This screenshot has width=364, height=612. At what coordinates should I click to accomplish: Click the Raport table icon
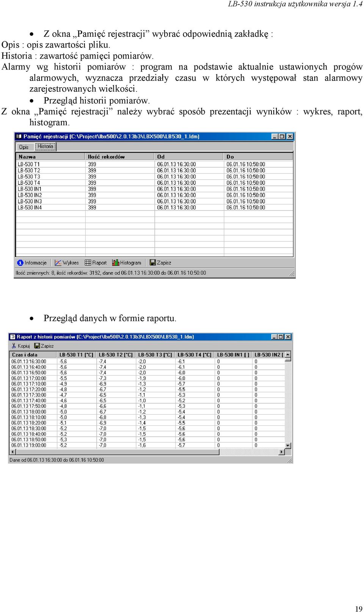tap(88, 263)
